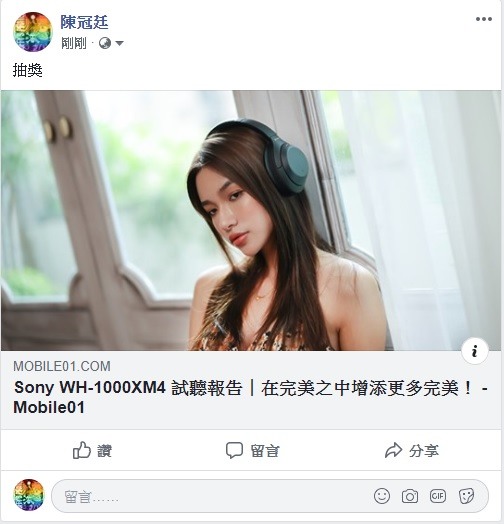
Task: Post a GIF with the GIF icon
Action: pos(438,496)
